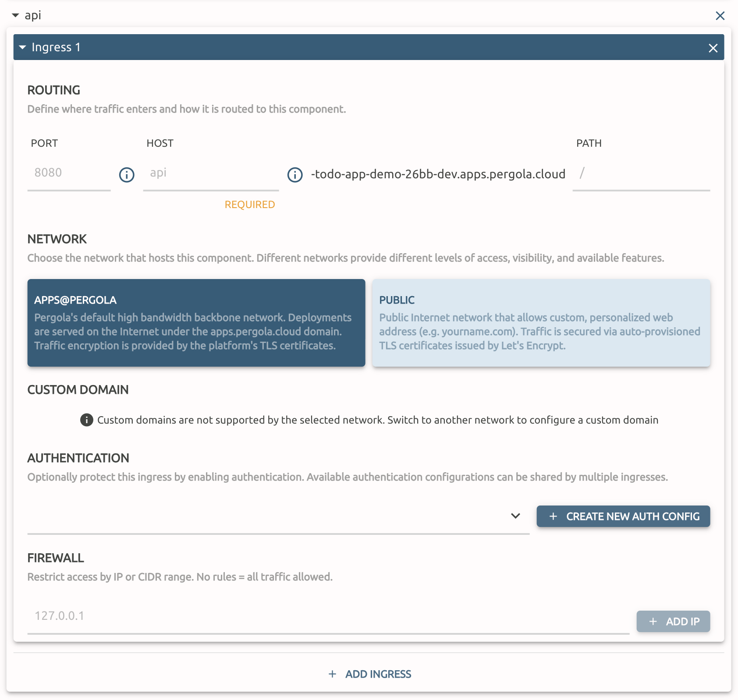Focus the firewall IP input field

pyautogui.click(x=328, y=617)
